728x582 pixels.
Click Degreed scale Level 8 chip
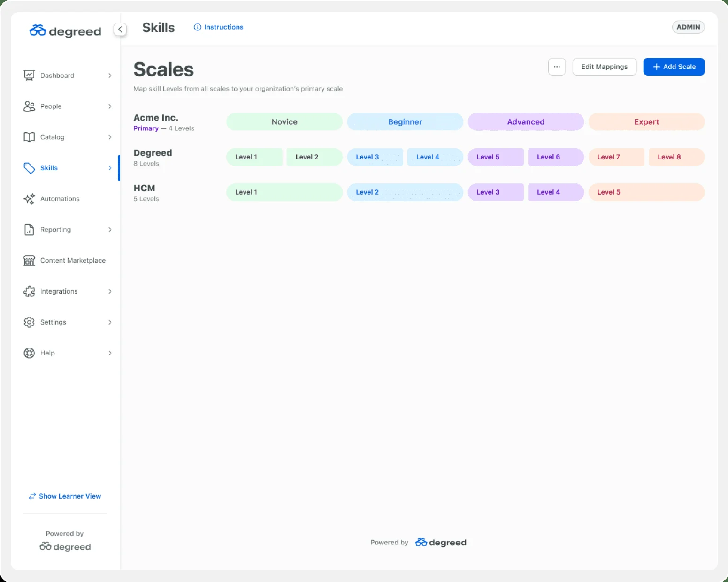click(677, 157)
